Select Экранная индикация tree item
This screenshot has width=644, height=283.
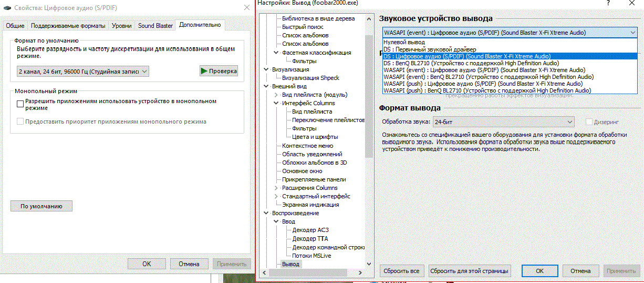click(x=310, y=205)
